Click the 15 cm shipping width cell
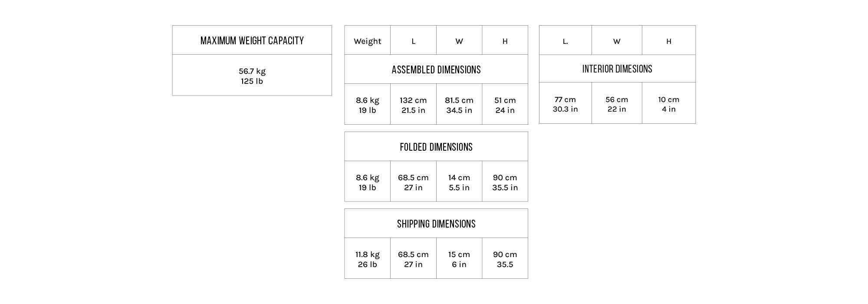This screenshot has height=304, width=868. point(459,259)
